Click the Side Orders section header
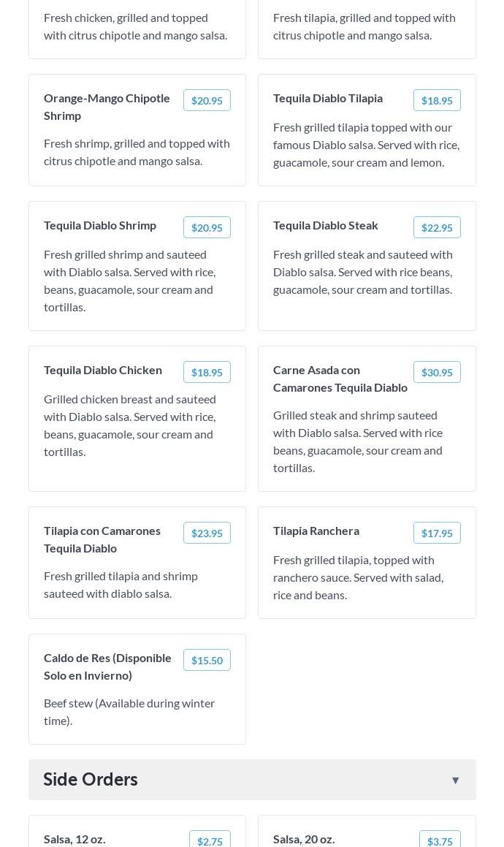Image resolution: width=504 pixels, height=847 pixels. [x=91, y=779]
